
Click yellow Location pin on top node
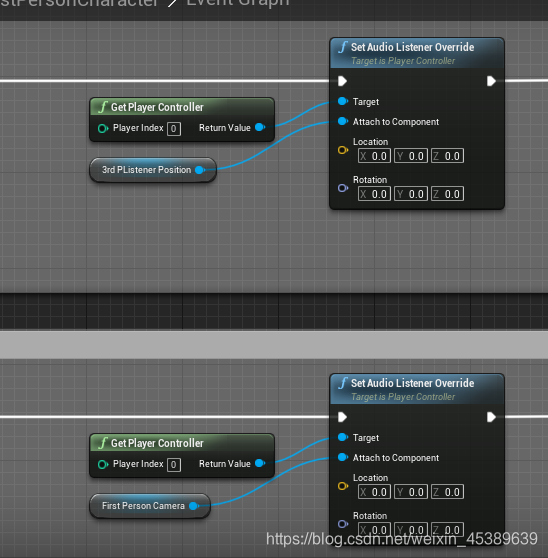tap(343, 150)
